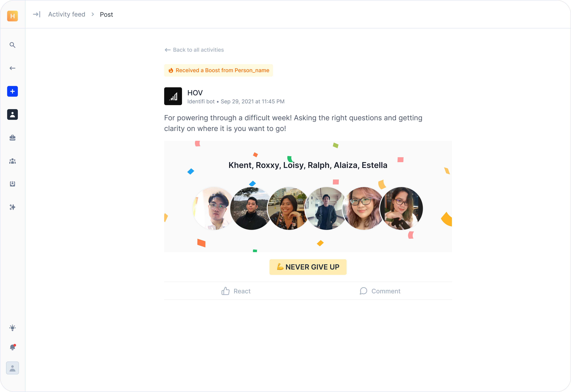
Task: Select the Post breadcrumb item
Action: (106, 14)
